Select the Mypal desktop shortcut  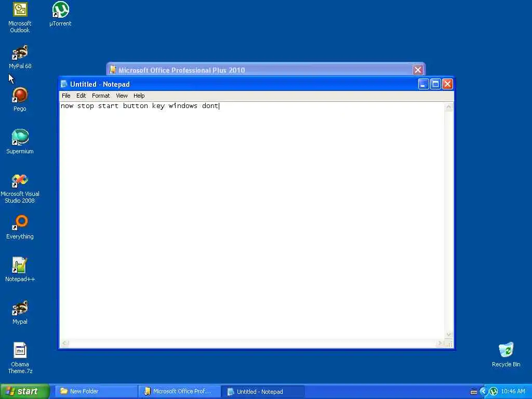tap(20, 312)
